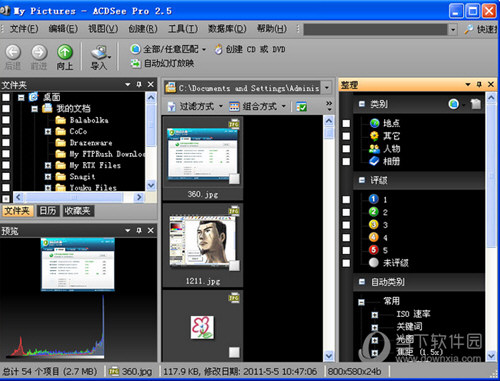Select rating 3 yellow badge
This screenshot has height=381, width=500.
point(374,224)
